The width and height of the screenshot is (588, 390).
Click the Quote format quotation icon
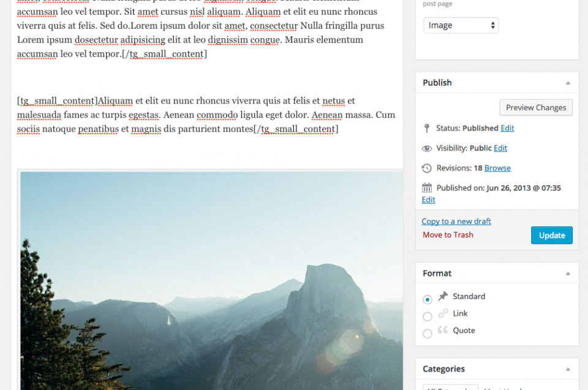coord(443,330)
